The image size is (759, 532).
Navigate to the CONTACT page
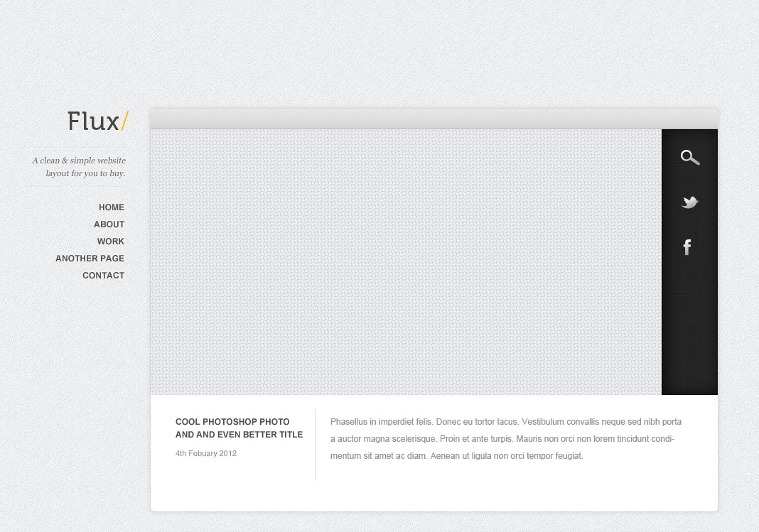point(103,275)
